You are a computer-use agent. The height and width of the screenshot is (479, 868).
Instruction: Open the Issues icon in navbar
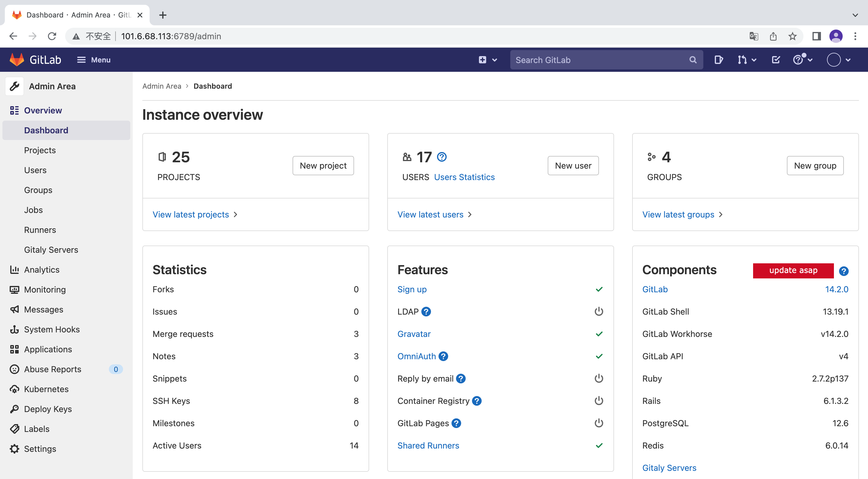[x=718, y=60]
